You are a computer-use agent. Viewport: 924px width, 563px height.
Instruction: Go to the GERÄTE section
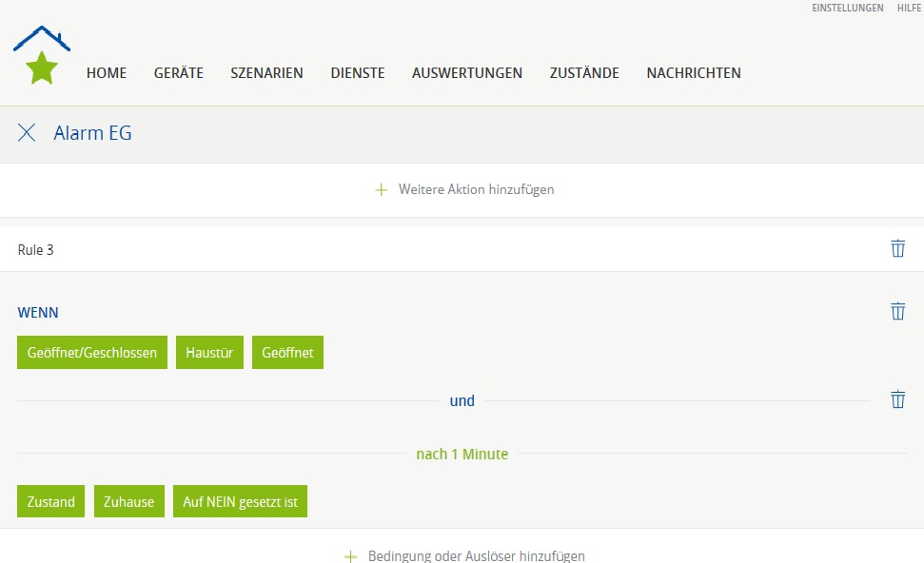tap(179, 73)
